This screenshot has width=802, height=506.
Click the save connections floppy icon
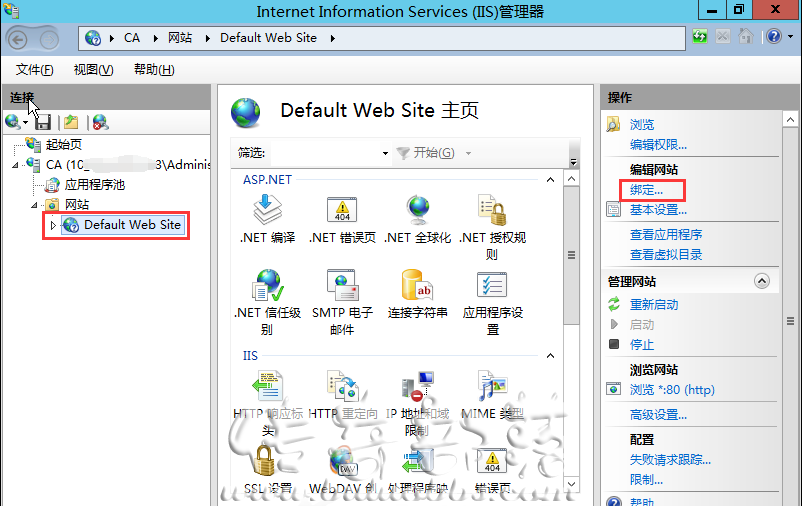pyautogui.click(x=43, y=122)
